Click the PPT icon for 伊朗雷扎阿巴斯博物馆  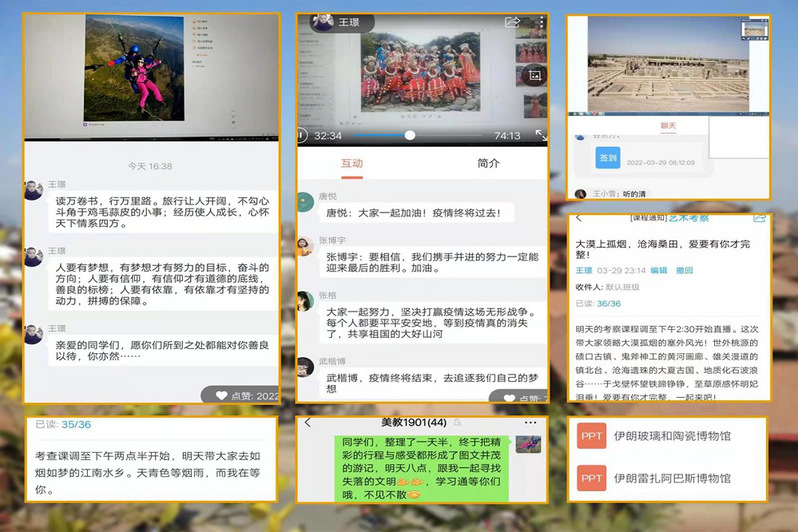pyautogui.click(x=592, y=480)
